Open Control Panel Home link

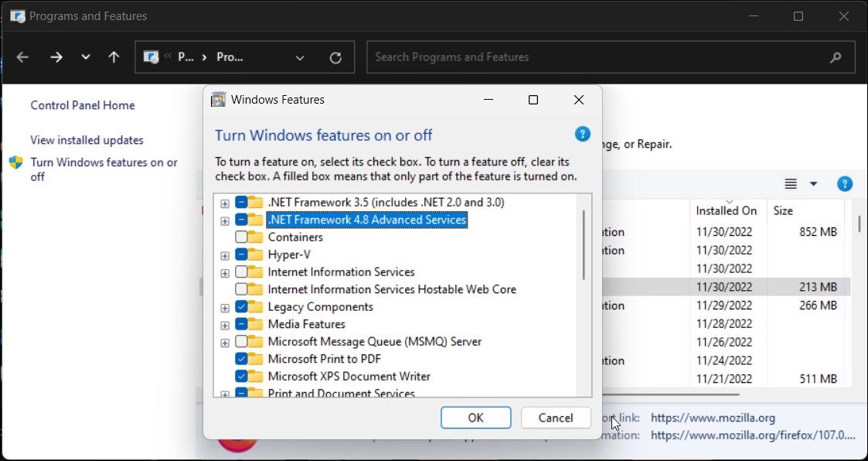pyautogui.click(x=83, y=105)
